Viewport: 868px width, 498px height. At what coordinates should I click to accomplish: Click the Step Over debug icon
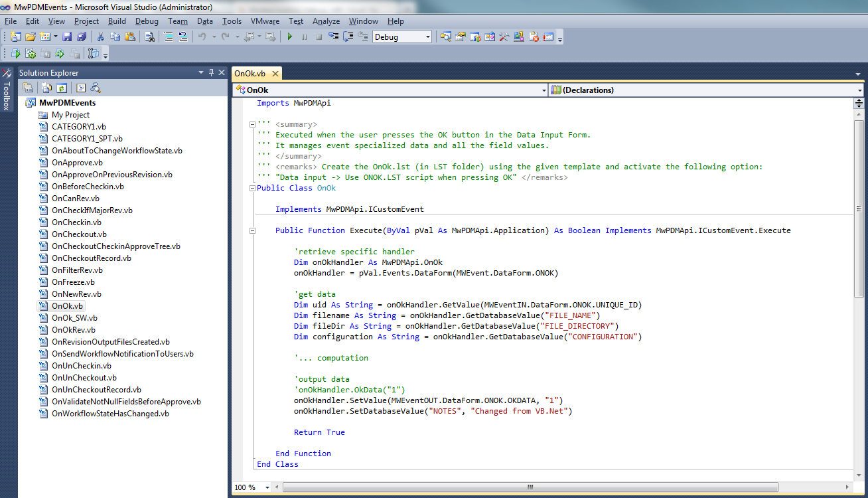pyautogui.click(x=348, y=37)
